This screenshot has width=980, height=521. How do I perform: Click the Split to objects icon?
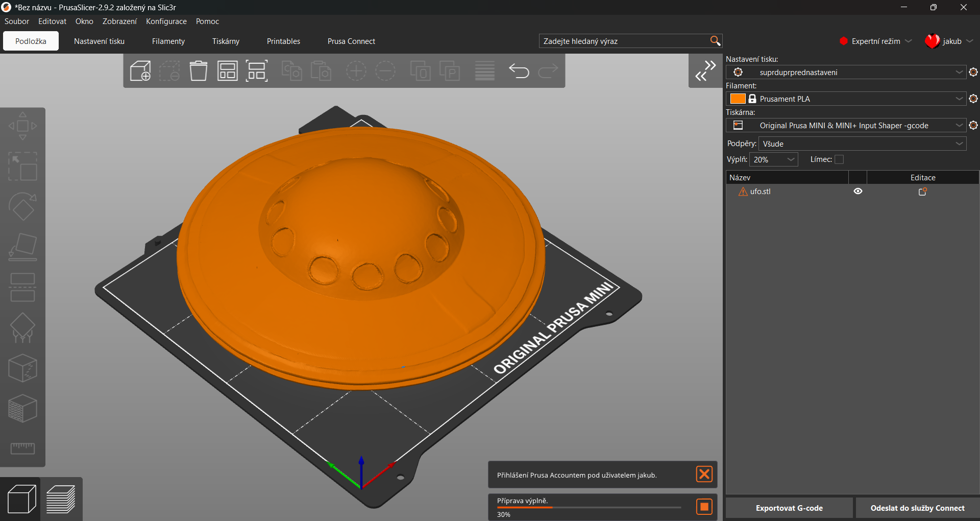coord(421,71)
